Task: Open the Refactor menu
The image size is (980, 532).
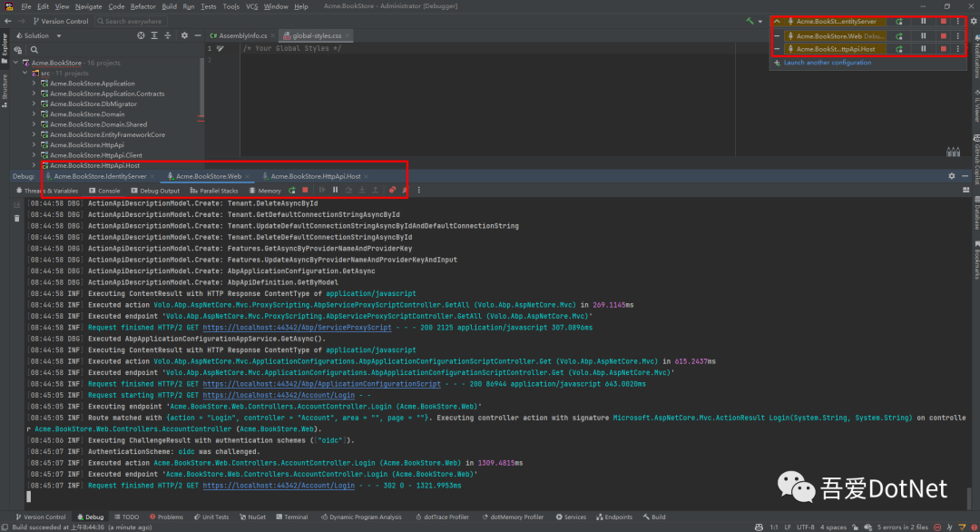Action: 142,6
